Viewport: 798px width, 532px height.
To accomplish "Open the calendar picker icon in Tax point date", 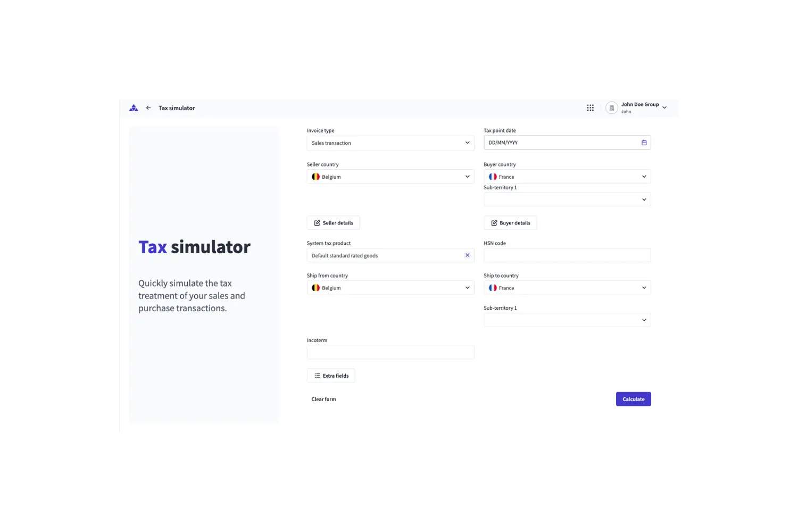I will (644, 143).
